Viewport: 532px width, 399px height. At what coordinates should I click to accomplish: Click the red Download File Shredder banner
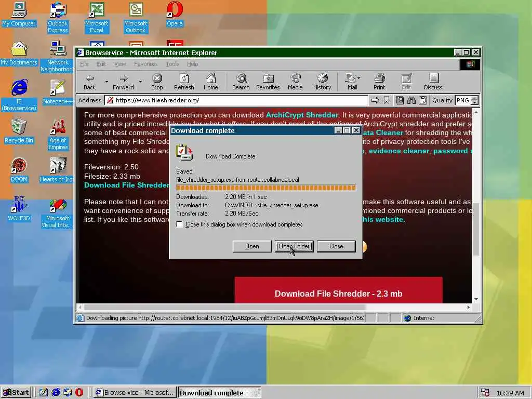point(339,290)
